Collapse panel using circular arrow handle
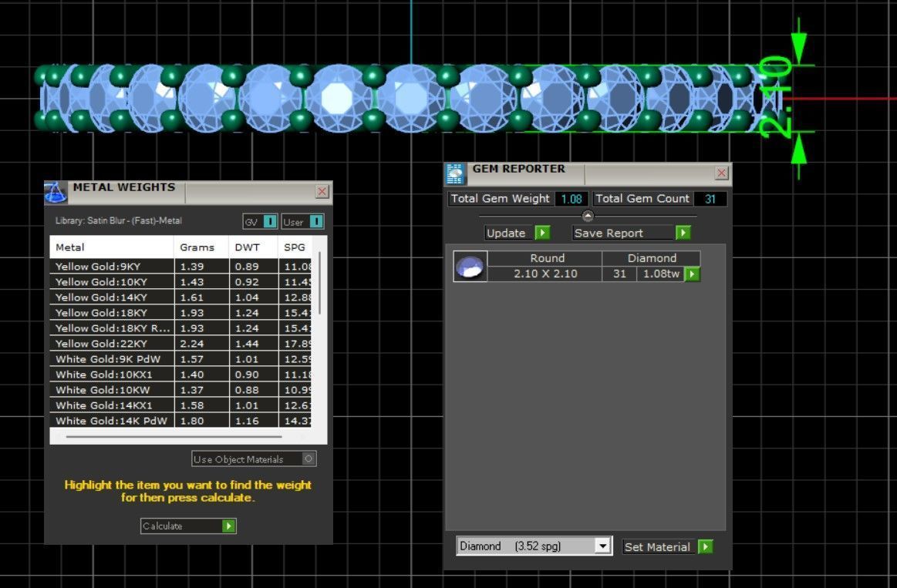This screenshot has height=588, width=897. (x=588, y=216)
